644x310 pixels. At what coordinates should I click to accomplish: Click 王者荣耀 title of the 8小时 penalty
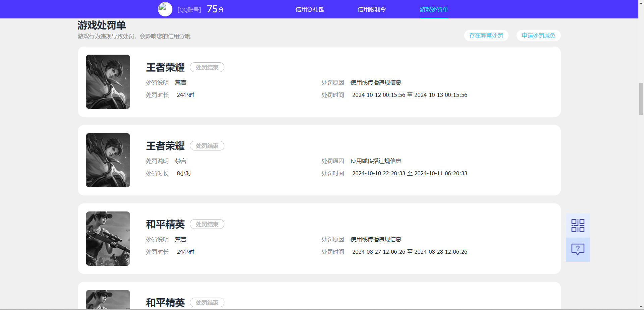[x=165, y=146]
